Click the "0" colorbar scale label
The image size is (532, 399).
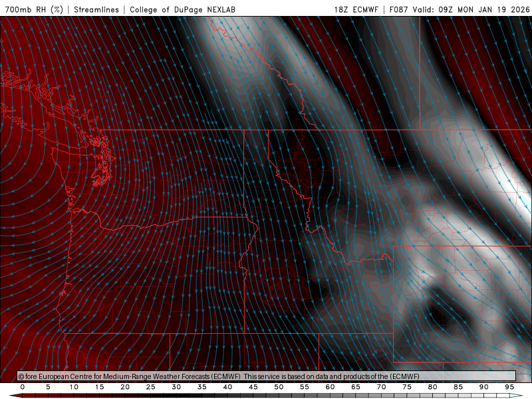(23, 387)
